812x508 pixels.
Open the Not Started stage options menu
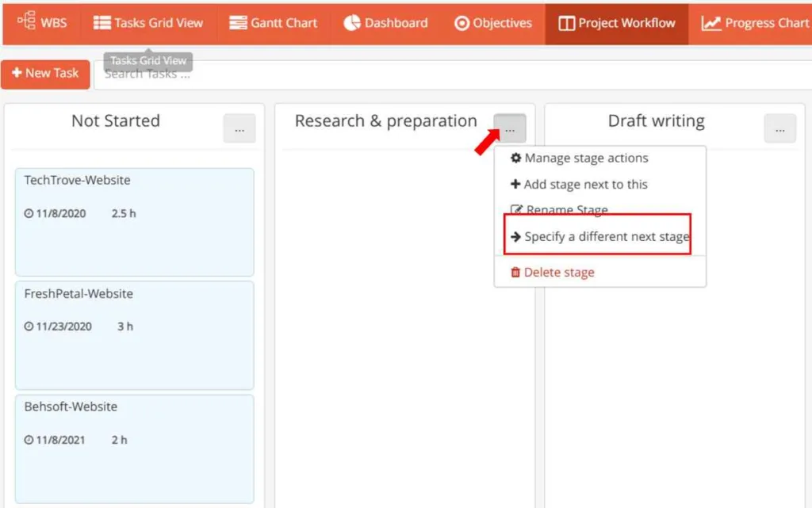[239, 128]
